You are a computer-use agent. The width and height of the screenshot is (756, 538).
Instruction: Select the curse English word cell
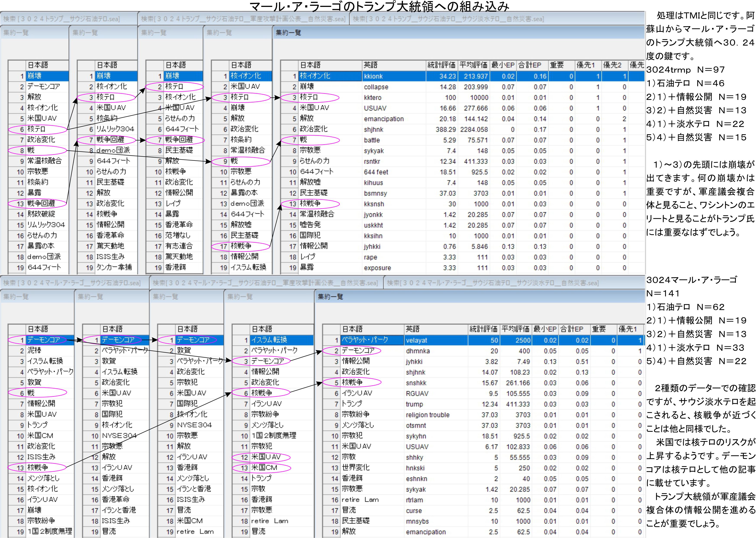coord(414,511)
